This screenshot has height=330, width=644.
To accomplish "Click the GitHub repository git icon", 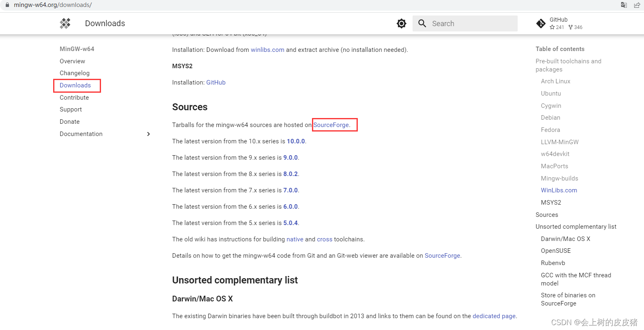I will pyautogui.click(x=541, y=23).
